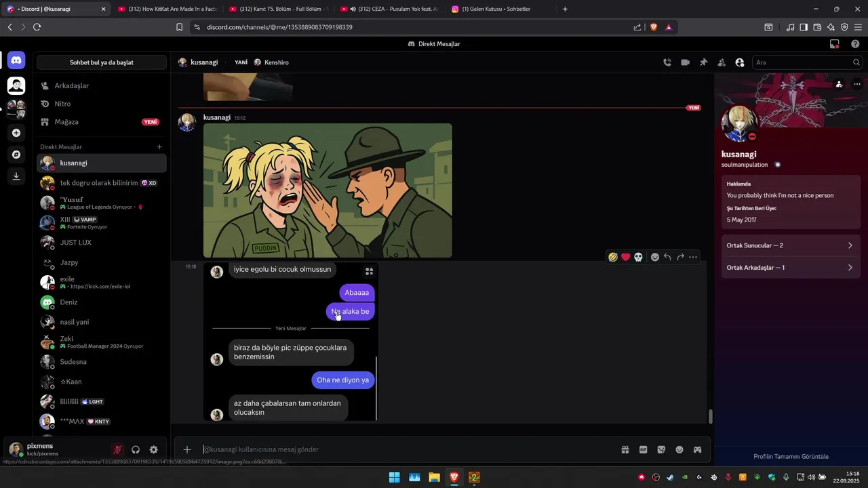
Task: Open DM with Sudesna
Action: pyautogui.click(x=102, y=362)
